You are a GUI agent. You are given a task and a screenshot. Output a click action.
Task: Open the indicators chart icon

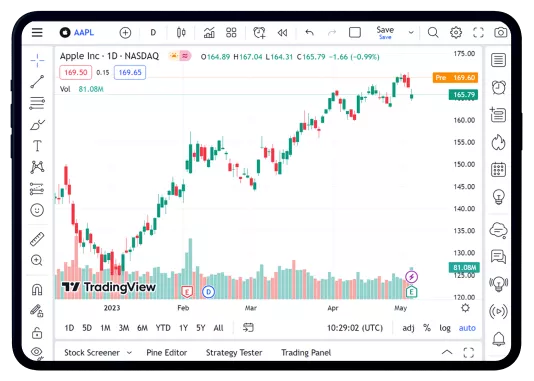coord(209,33)
